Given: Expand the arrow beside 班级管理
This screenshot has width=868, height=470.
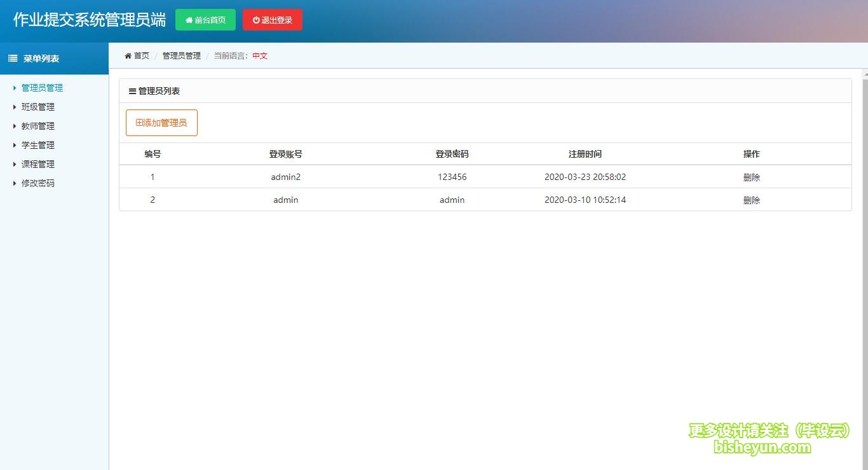Looking at the screenshot, I should [x=15, y=107].
